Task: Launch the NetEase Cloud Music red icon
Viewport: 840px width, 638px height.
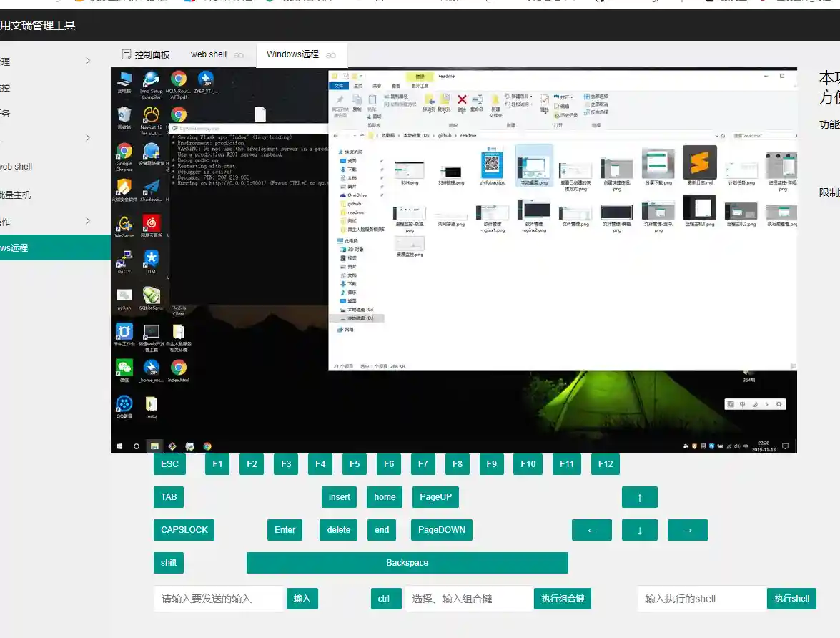Action: (x=151, y=226)
